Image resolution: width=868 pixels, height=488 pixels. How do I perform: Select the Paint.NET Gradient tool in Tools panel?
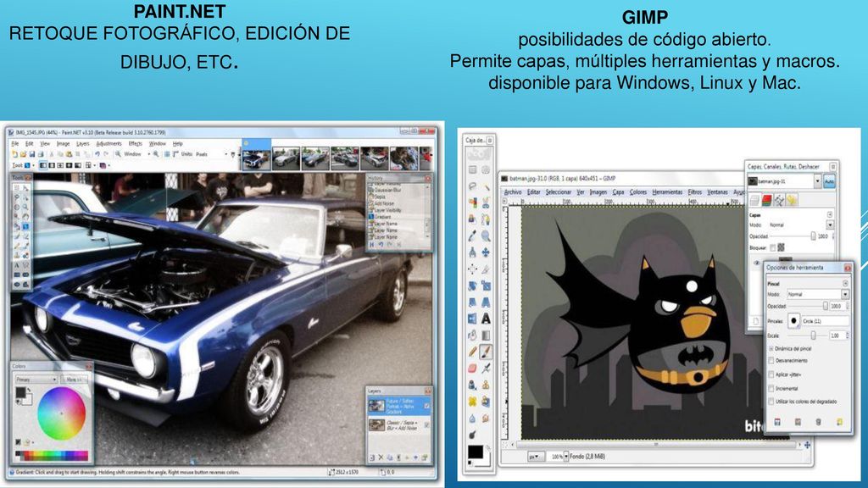[x=25, y=227]
